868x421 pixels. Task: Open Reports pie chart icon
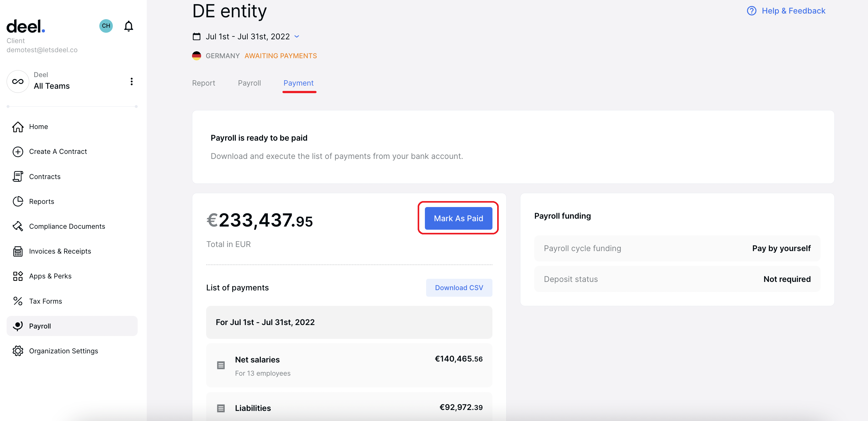pyautogui.click(x=18, y=201)
